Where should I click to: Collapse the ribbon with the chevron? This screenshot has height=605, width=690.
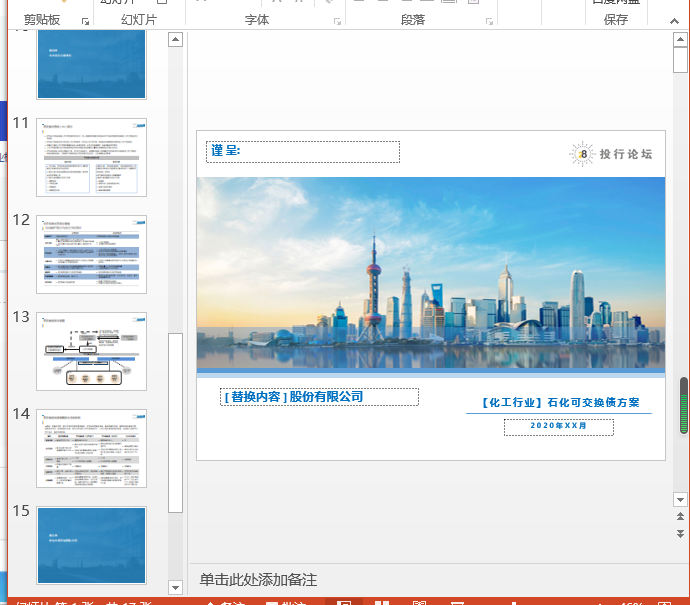click(x=674, y=21)
